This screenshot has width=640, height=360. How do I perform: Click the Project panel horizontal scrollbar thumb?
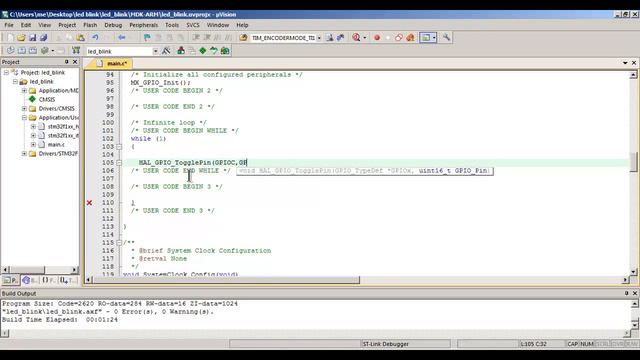pyautogui.click(x=27, y=269)
